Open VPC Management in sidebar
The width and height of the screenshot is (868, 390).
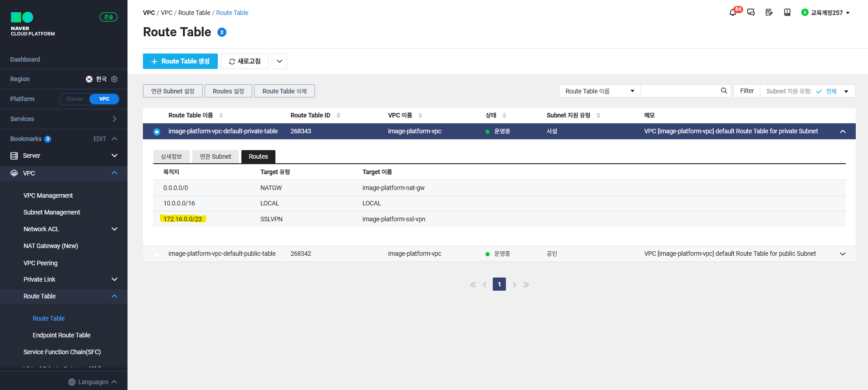(48, 195)
